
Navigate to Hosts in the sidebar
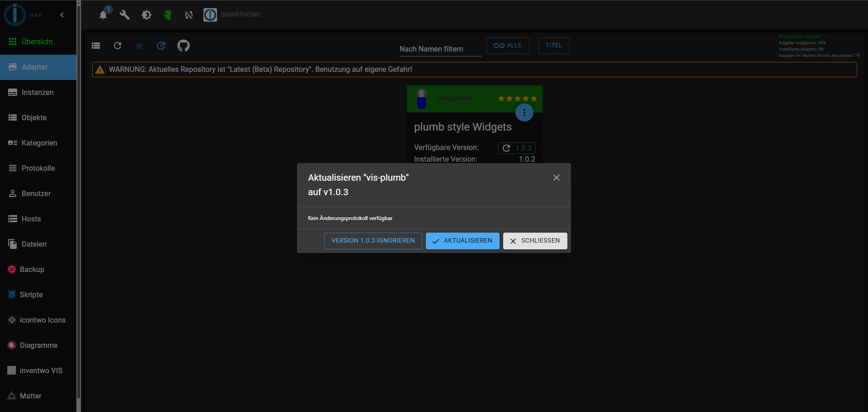click(x=38, y=219)
